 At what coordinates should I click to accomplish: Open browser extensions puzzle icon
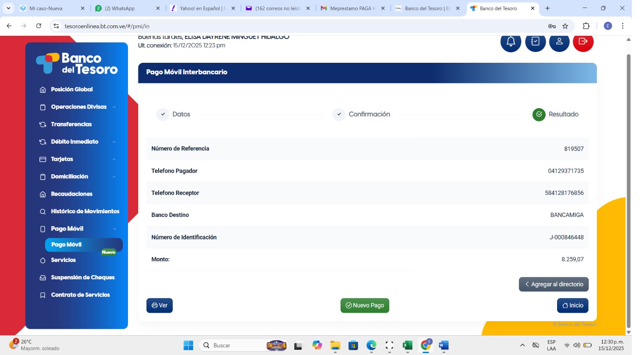click(x=586, y=26)
